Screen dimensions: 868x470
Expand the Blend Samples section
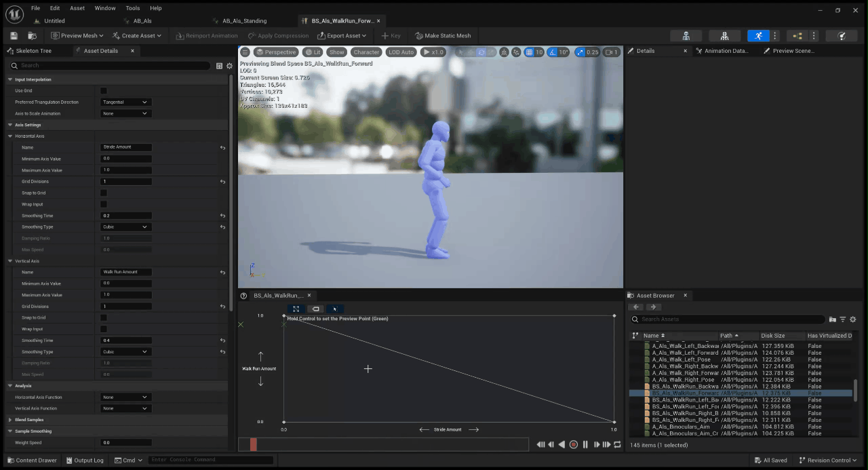(10, 420)
